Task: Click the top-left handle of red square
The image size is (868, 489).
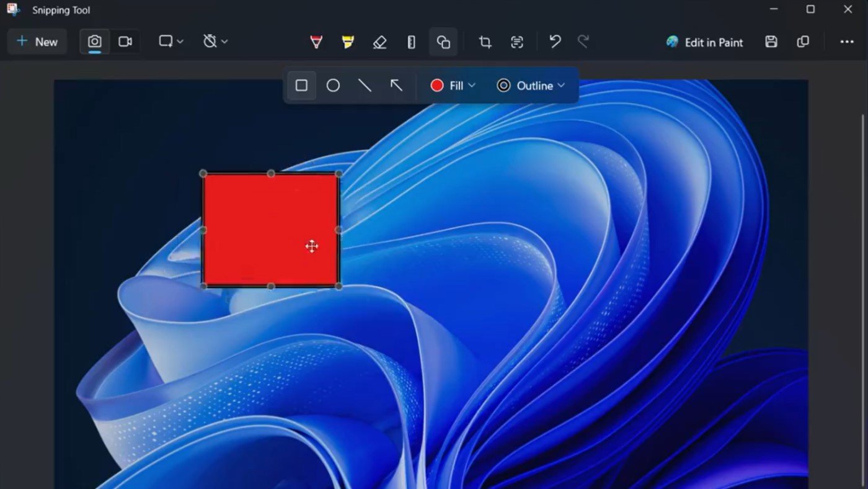Action: [x=203, y=174]
